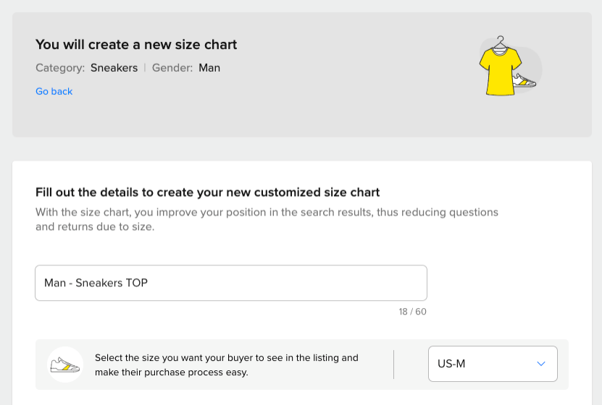The width and height of the screenshot is (602, 405).
Task: Click the Category label in the header
Action: click(x=60, y=68)
